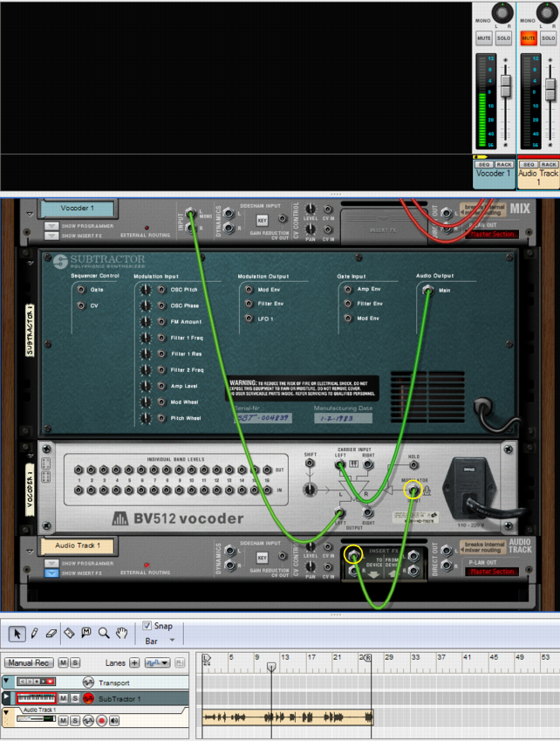The height and width of the screenshot is (741, 560).
Task: Select the Hand tool
Action: click(x=122, y=633)
